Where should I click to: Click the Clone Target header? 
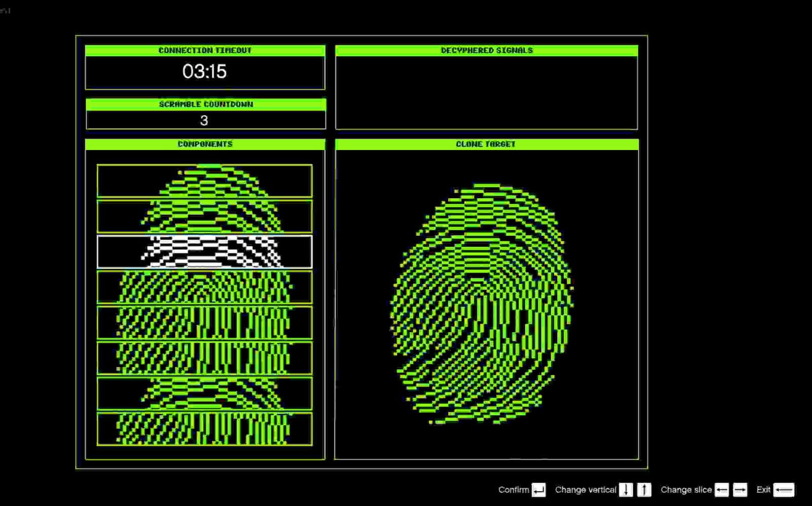point(486,144)
